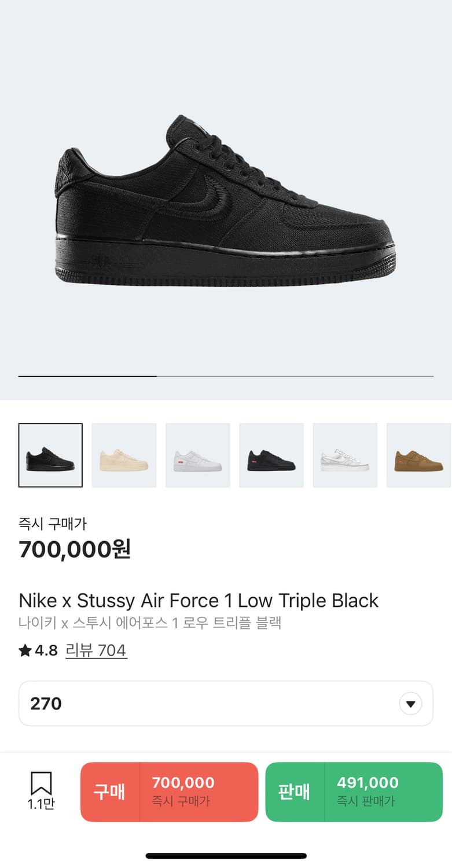This screenshot has width=452, height=868.
Task: Select the black Triple Black shoe thumbnail
Action: click(50, 455)
